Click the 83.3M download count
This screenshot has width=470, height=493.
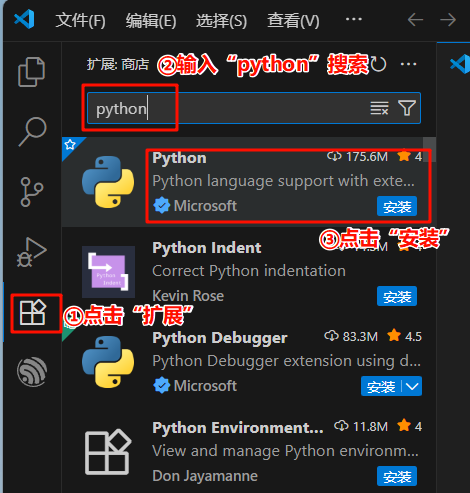[x=351, y=336]
